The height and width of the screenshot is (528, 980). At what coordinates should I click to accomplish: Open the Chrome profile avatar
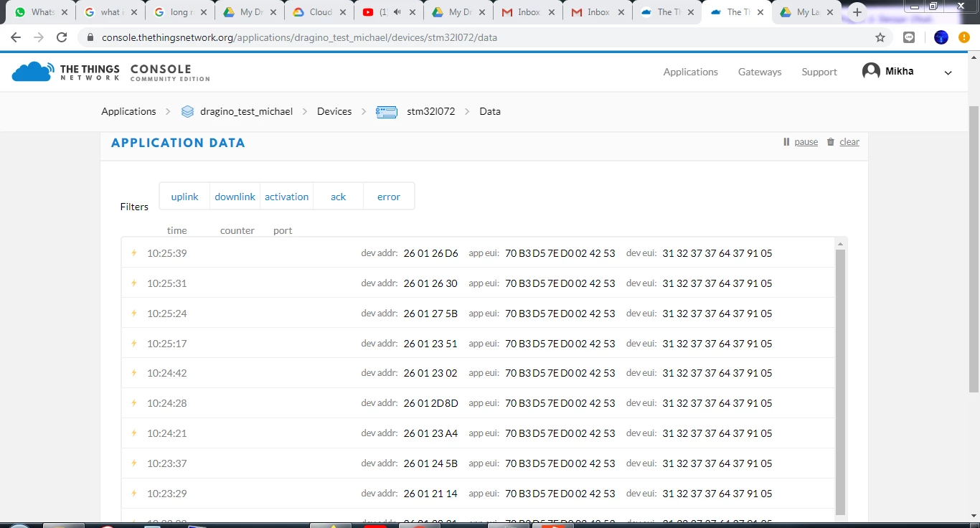click(x=941, y=37)
